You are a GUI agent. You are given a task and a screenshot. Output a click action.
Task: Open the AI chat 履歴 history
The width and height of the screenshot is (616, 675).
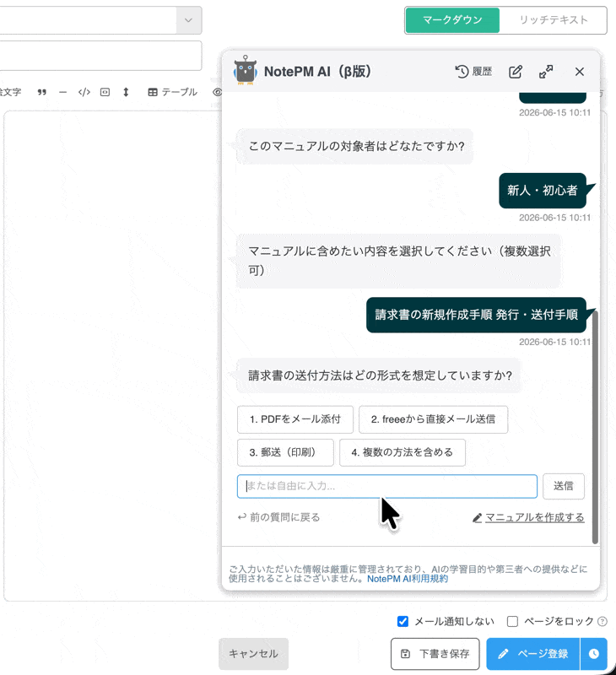point(473,72)
